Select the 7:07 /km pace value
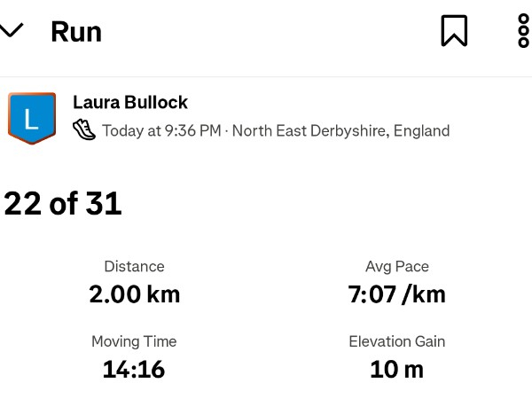 396,294
